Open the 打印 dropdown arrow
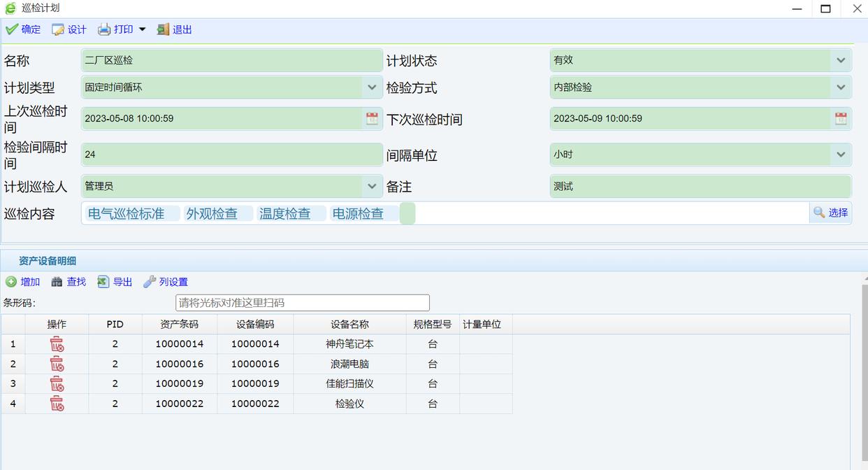Screen dimensions: 868x470 tap(142, 29)
